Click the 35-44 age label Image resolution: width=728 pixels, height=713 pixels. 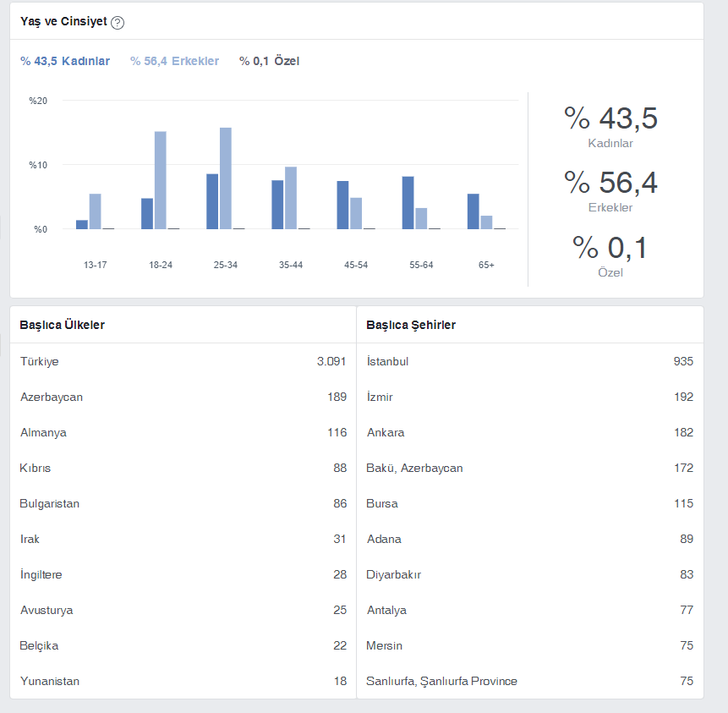tap(291, 266)
